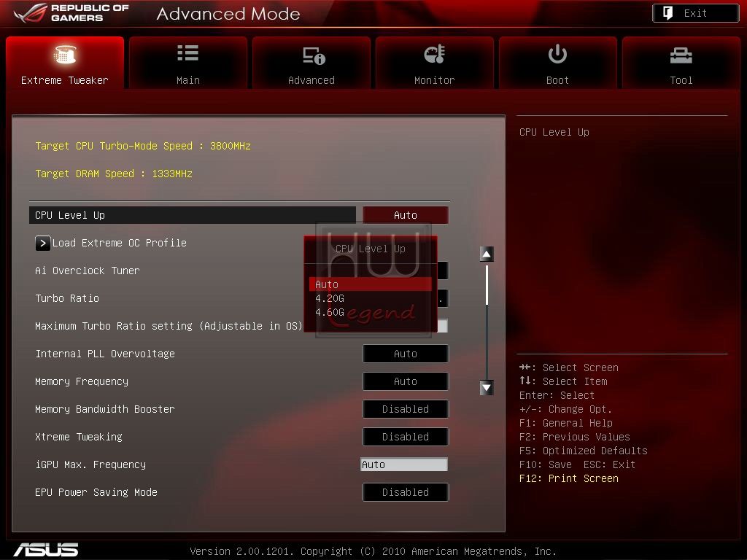Click the F1: General Help hint

click(x=566, y=423)
